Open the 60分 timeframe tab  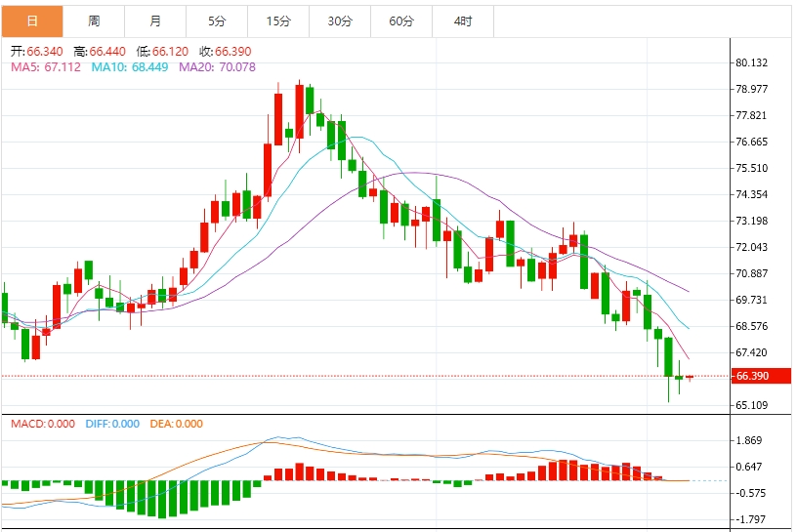point(401,21)
